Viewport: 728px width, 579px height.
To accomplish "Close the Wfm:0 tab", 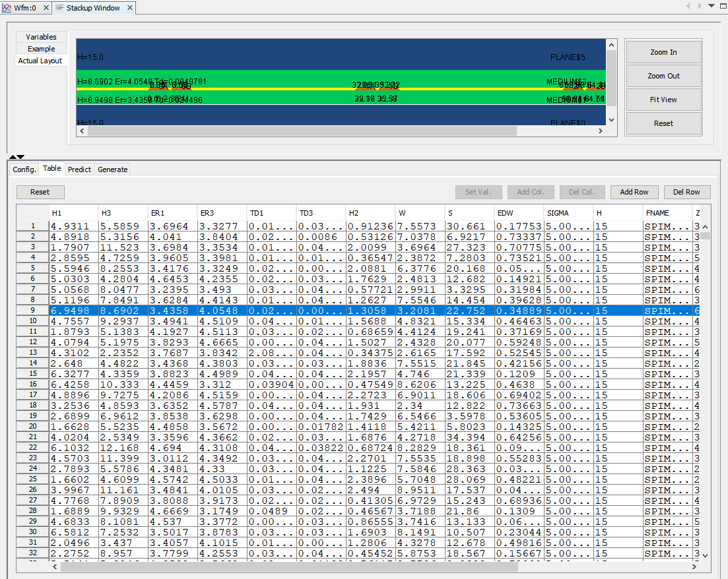I will [46, 8].
